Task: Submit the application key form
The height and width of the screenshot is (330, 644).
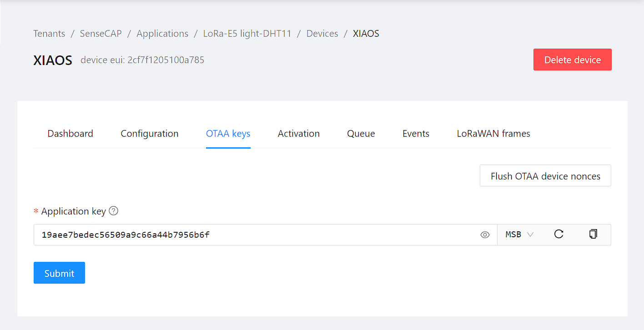Action: click(59, 273)
